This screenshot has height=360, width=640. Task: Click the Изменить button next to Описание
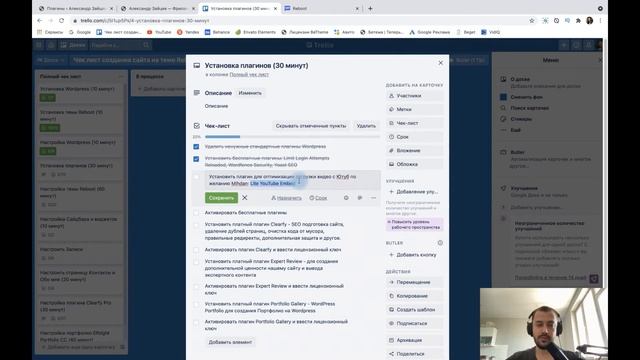coord(250,93)
